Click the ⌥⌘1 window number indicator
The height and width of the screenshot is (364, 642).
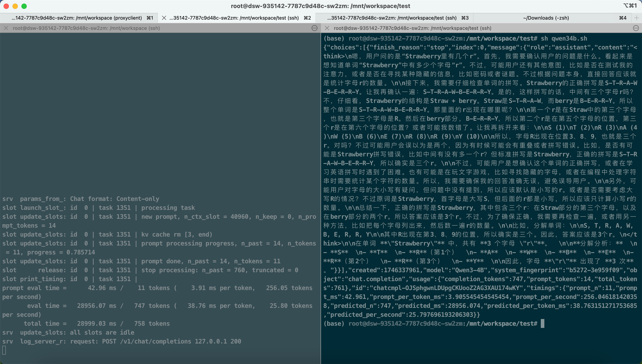coord(630,6)
